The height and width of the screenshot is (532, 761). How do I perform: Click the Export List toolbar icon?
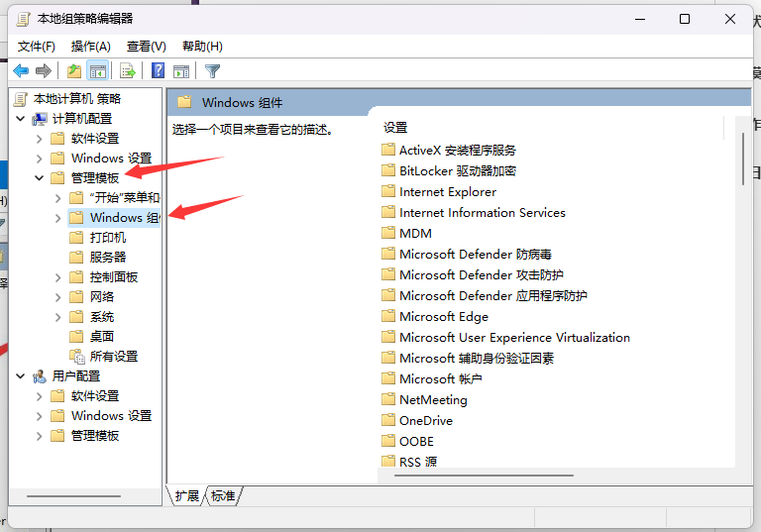coord(127,70)
